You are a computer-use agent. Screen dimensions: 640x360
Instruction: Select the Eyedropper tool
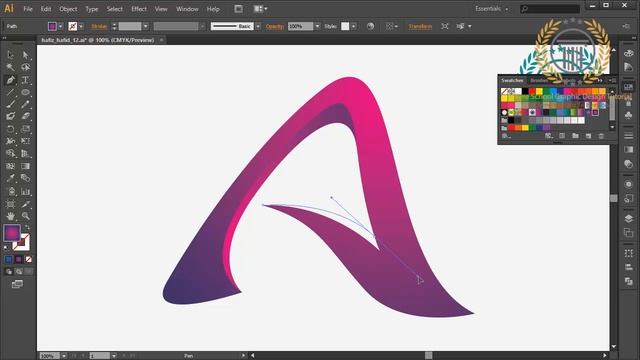click(11, 178)
